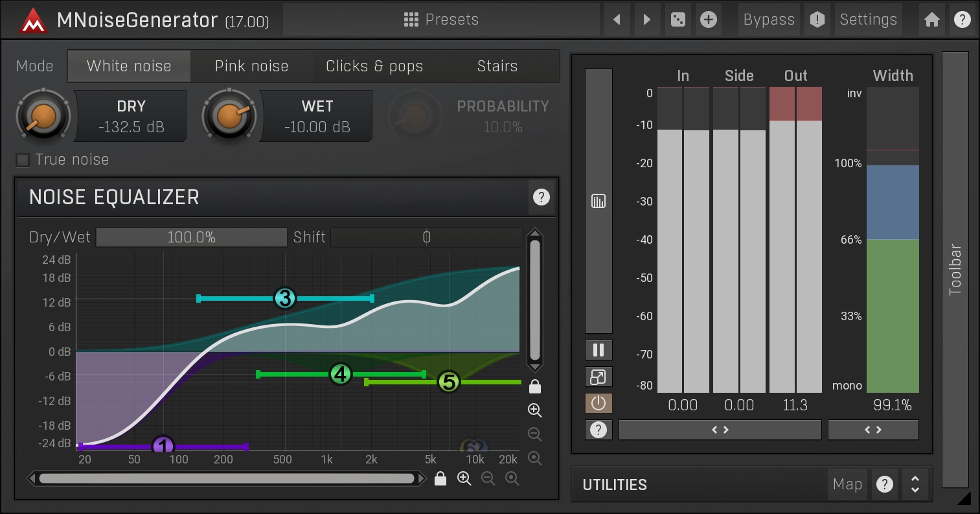Expand the vertical Toolbar strip
Image resolution: width=980 pixels, height=514 pixels.
pyautogui.click(x=955, y=269)
